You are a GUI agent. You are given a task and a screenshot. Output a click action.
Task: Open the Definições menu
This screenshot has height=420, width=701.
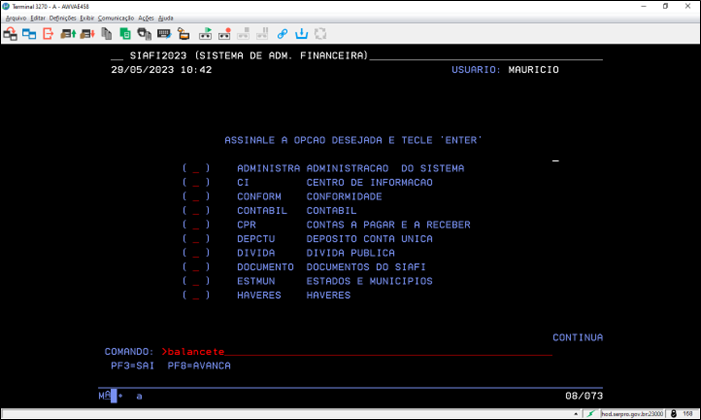click(x=63, y=18)
